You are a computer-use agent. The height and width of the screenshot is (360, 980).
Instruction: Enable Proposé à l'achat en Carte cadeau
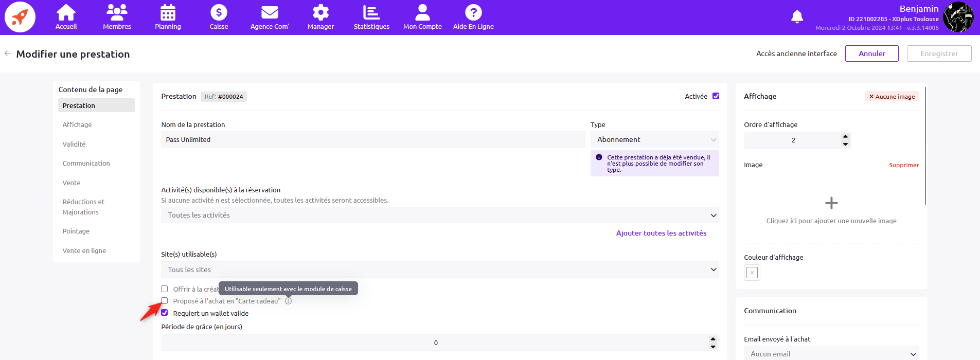(165, 301)
